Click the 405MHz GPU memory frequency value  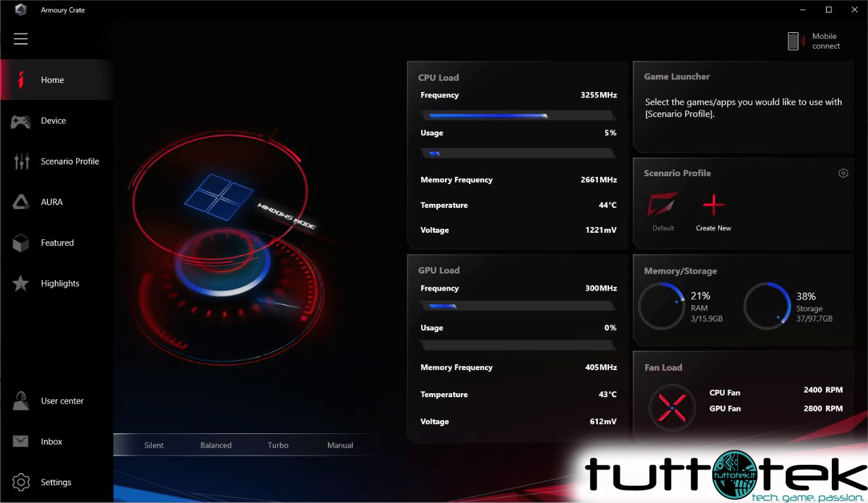pyautogui.click(x=601, y=368)
